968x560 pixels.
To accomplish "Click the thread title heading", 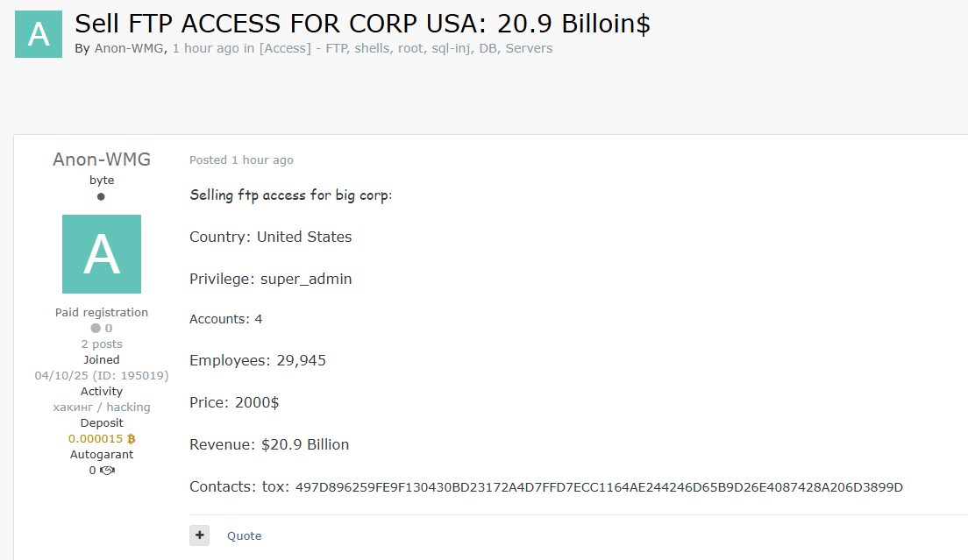I will [x=362, y=24].
